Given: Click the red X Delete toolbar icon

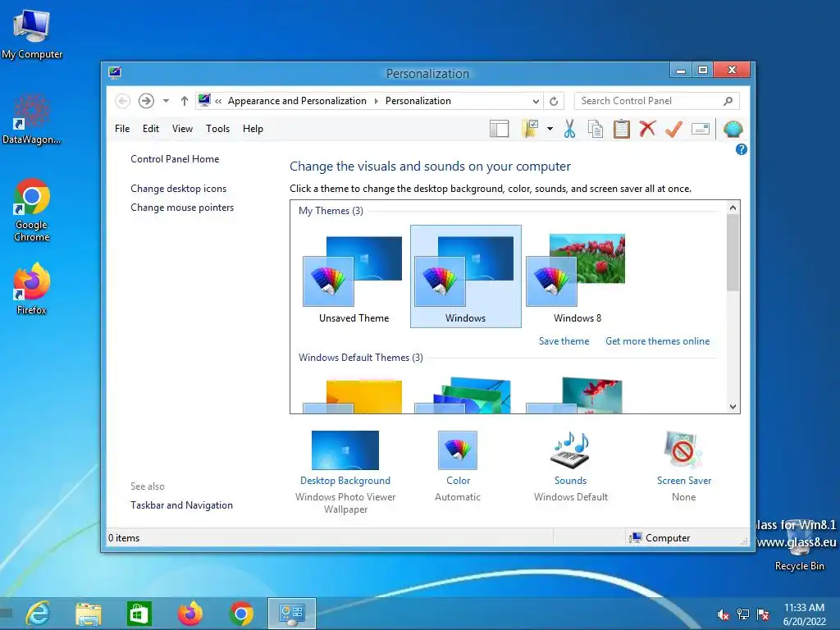Looking at the screenshot, I should tap(647, 129).
